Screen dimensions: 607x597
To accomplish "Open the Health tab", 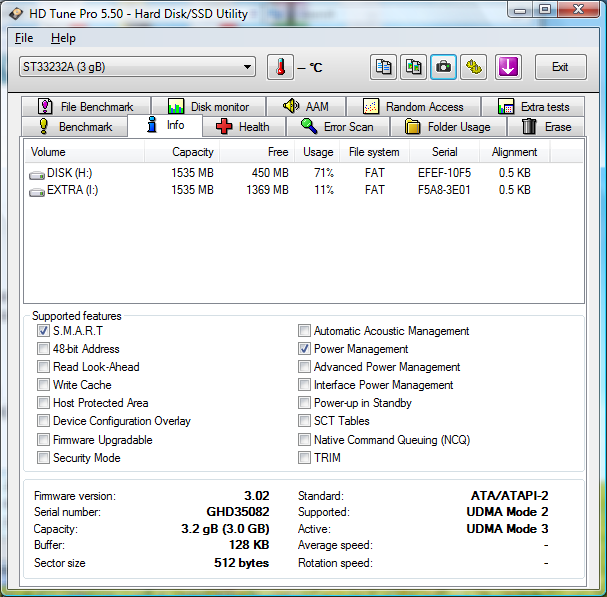I will pyautogui.click(x=244, y=127).
